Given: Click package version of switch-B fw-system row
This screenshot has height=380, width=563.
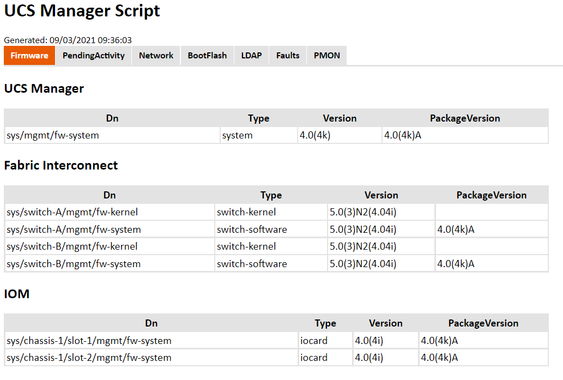Looking at the screenshot, I should click(492, 264).
